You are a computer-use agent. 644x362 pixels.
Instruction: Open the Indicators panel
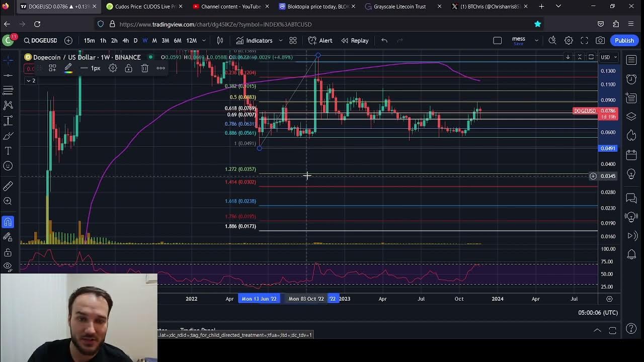pyautogui.click(x=254, y=41)
